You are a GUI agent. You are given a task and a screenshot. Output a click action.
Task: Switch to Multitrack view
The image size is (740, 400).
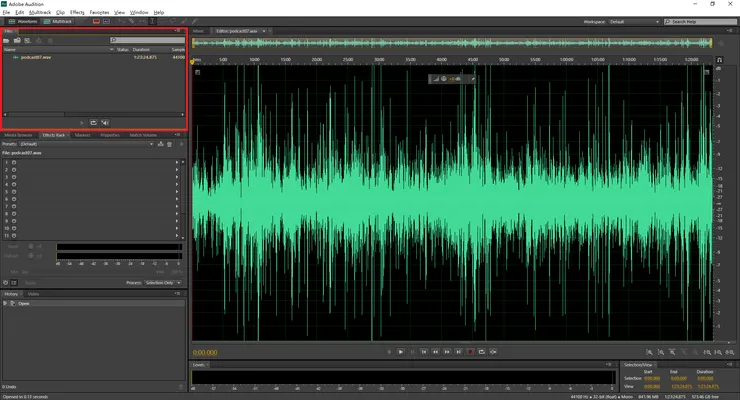coord(56,21)
